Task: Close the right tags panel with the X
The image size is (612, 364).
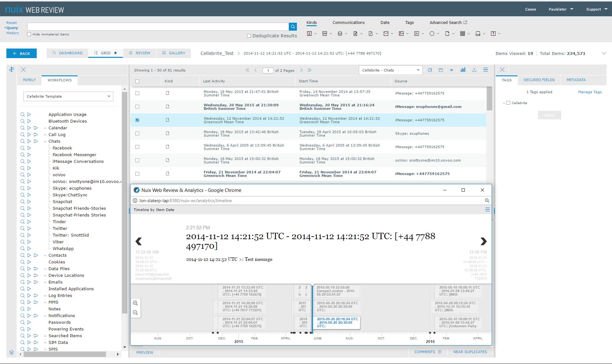Action: pyautogui.click(x=502, y=70)
